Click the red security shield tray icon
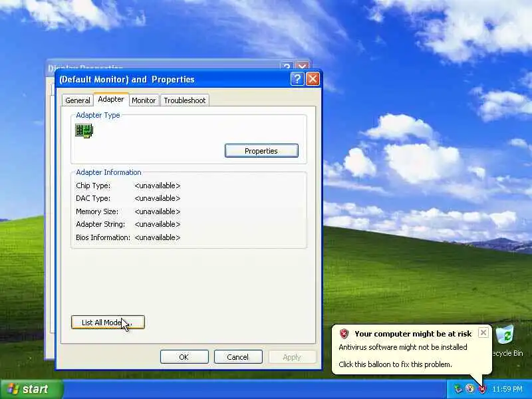This screenshot has width=532, height=399. pos(483,388)
